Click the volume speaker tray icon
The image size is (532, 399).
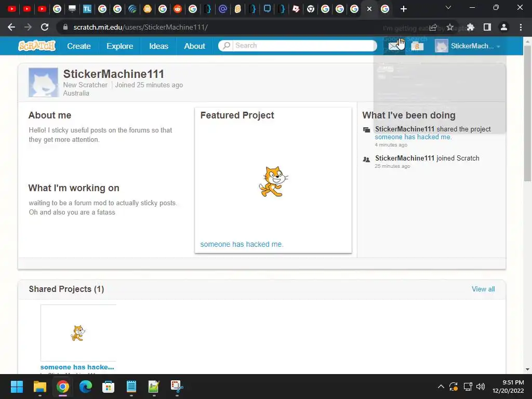[x=481, y=387]
